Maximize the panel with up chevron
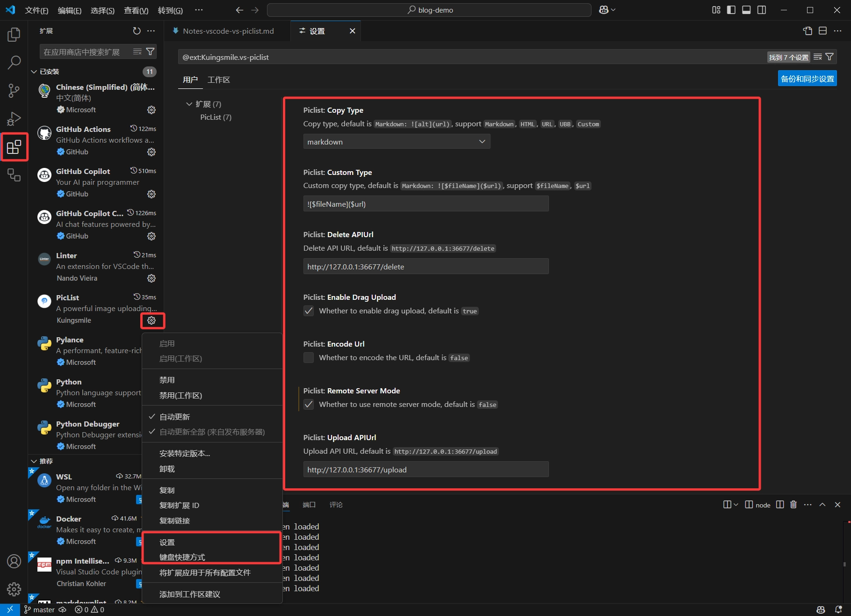 [x=822, y=505]
